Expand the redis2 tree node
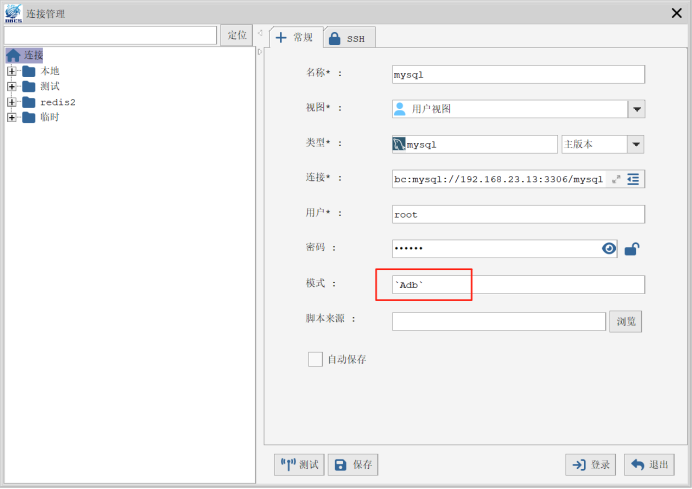The height and width of the screenshot is (489, 692). click(x=12, y=102)
